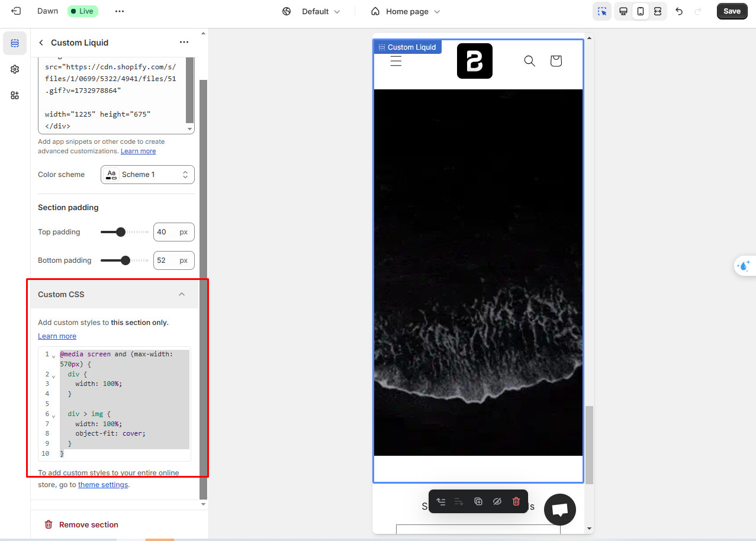Open Learn more link under Custom CSS
Screen dimensions: 756x541
pyautogui.click(x=57, y=336)
